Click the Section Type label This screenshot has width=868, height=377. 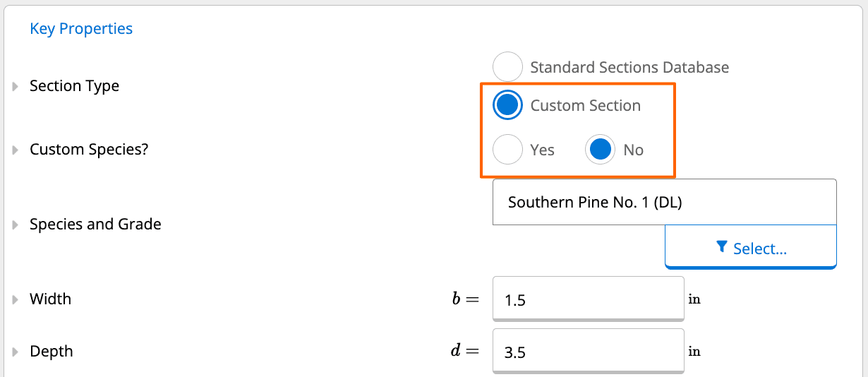point(74,86)
